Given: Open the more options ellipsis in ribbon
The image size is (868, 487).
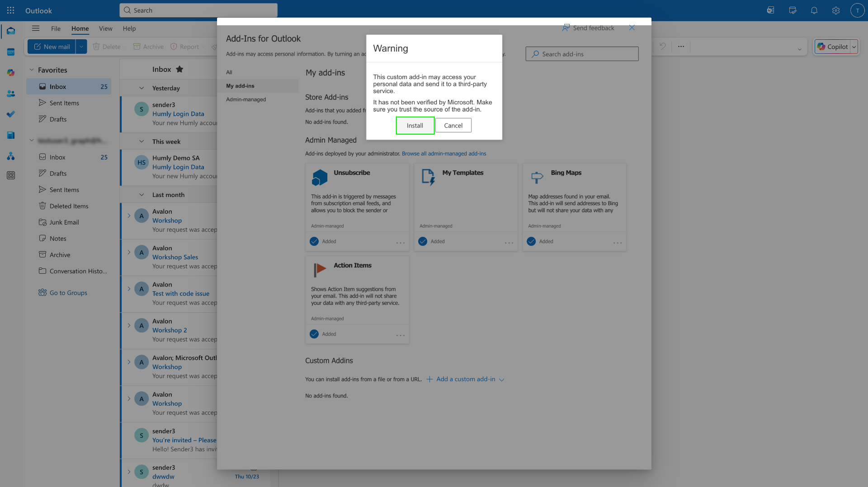Looking at the screenshot, I should (x=681, y=47).
